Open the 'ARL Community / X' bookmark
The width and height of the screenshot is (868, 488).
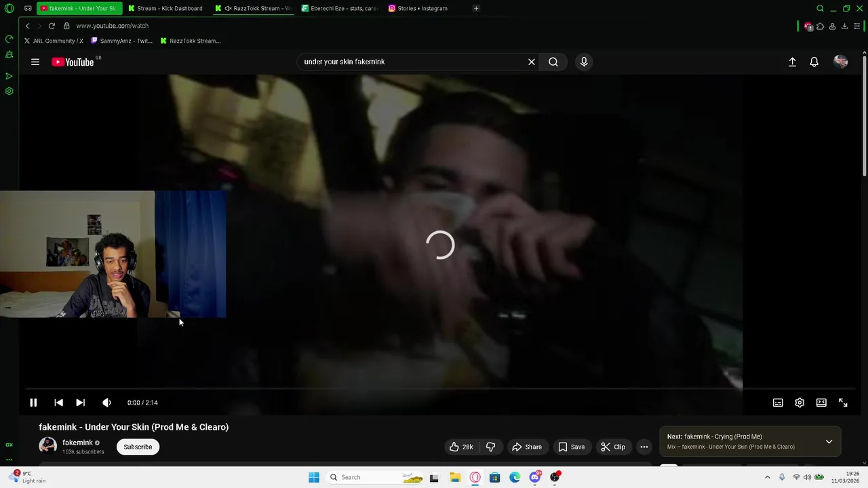[54, 41]
